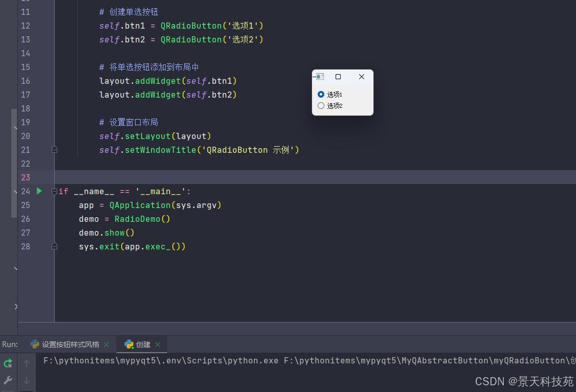Collapse the if __name__ block fold marker

click(54, 191)
